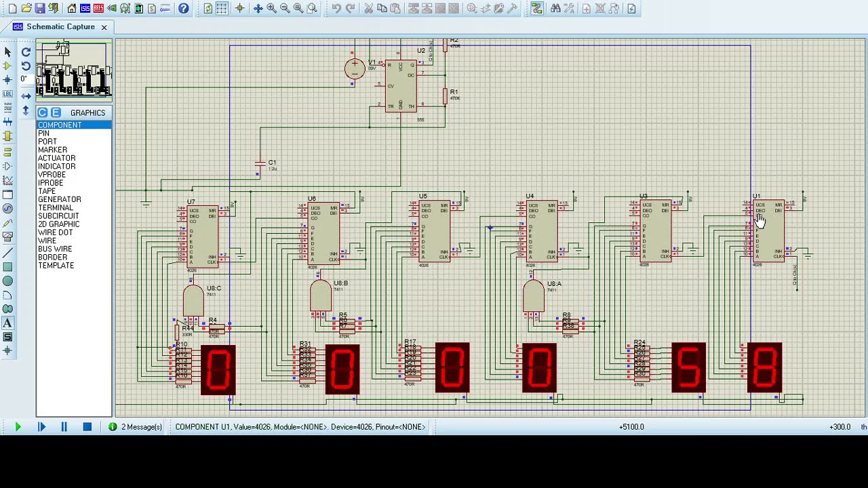
Task: Open a project with the folder icon
Action: (x=26, y=9)
